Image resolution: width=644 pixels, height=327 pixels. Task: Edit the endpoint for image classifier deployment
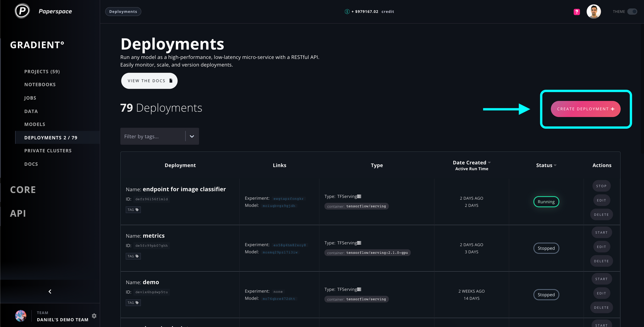(x=601, y=200)
